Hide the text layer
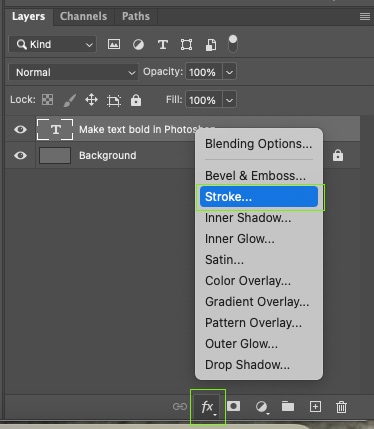 [20, 129]
